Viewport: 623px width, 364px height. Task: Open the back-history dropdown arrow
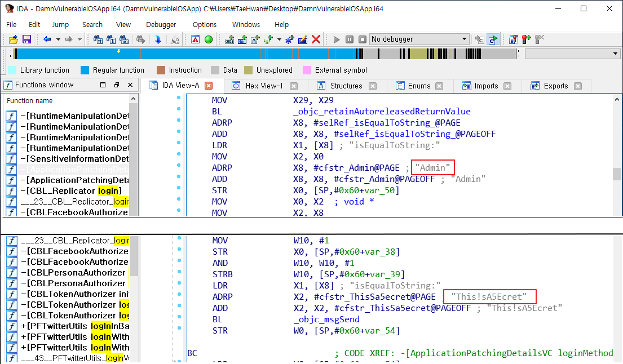point(58,39)
